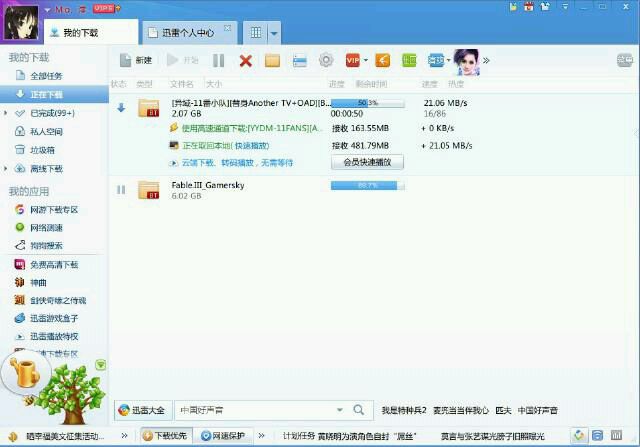This screenshot has width=640, height=447.
Task: Expand the 离线下载 tree node arrow
Action: coord(5,168)
